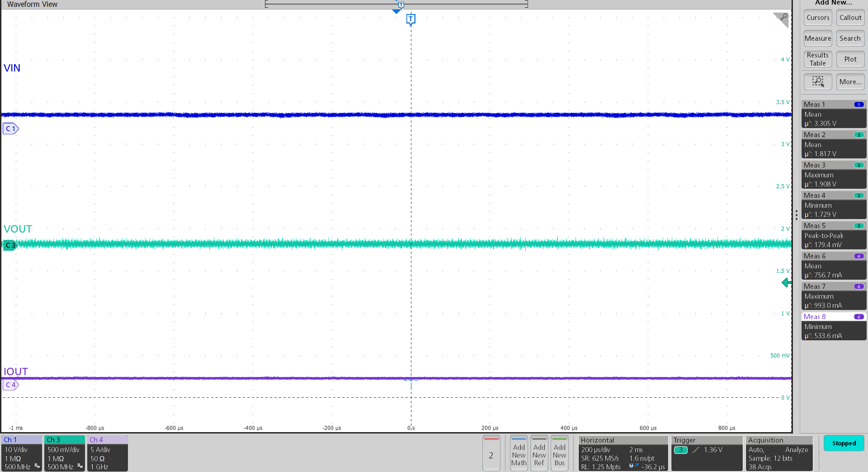This screenshot has width=868, height=472.
Task: Click the 10 V/div Ch 1 scale
Action: (16, 450)
